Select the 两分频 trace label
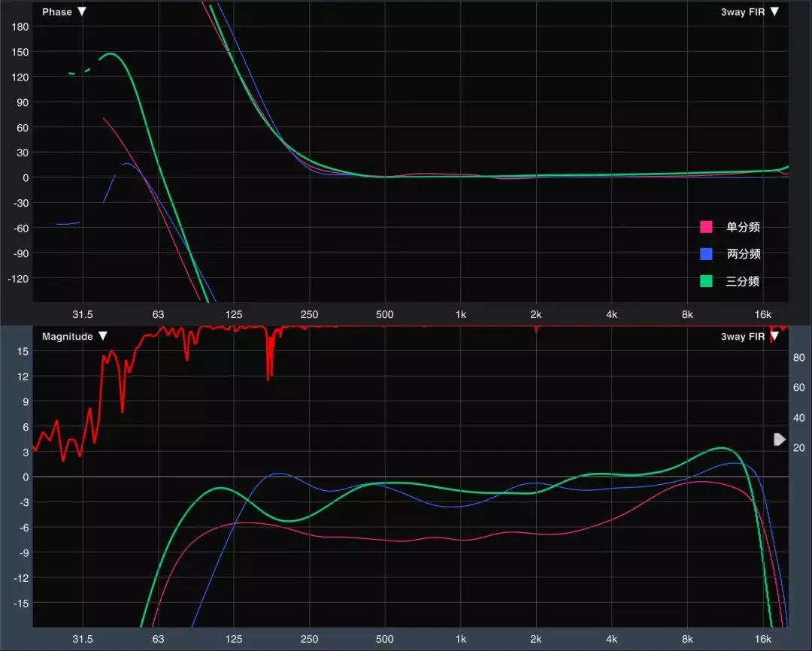 (x=743, y=254)
